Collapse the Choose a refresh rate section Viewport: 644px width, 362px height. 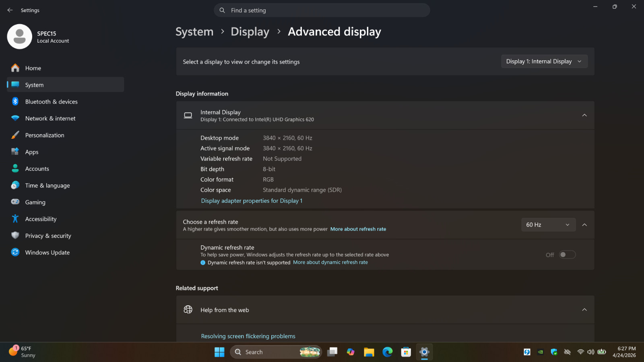(584, 225)
